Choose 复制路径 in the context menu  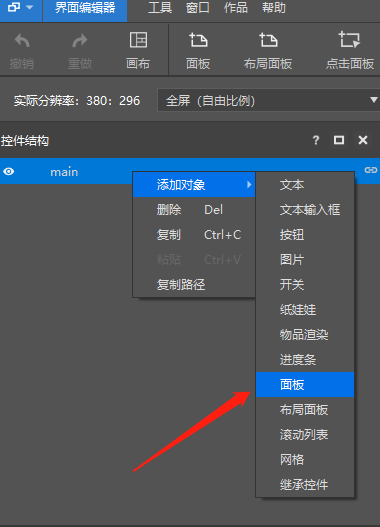point(194,285)
